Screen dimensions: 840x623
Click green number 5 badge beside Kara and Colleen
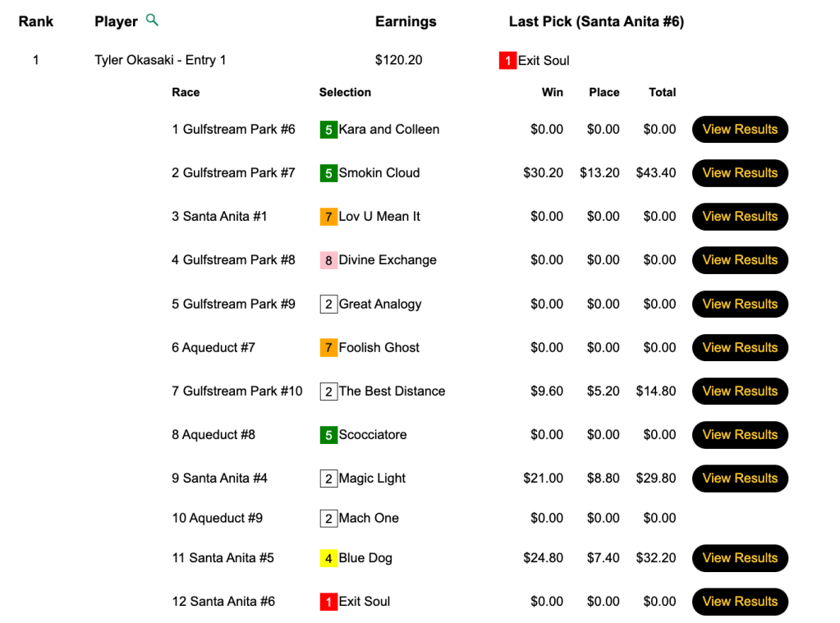click(x=328, y=130)
